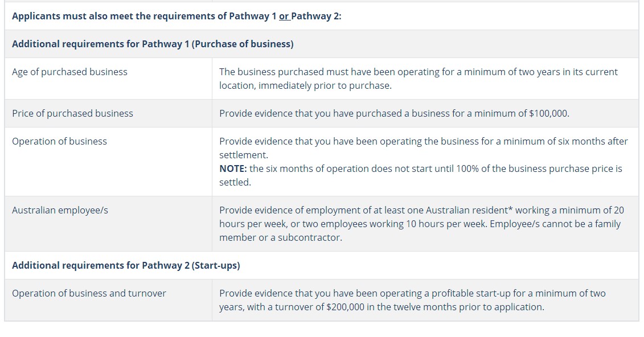Click the $200,000 turnover requirement line
Screen dimensions: 644x337
382,307
